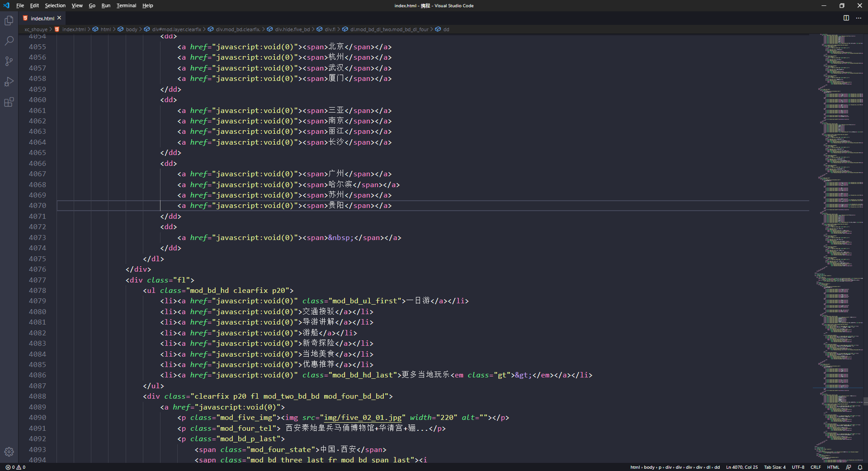
Task: Open the Manage gear at sidebar bottom
Action: [x=9, y=452]
